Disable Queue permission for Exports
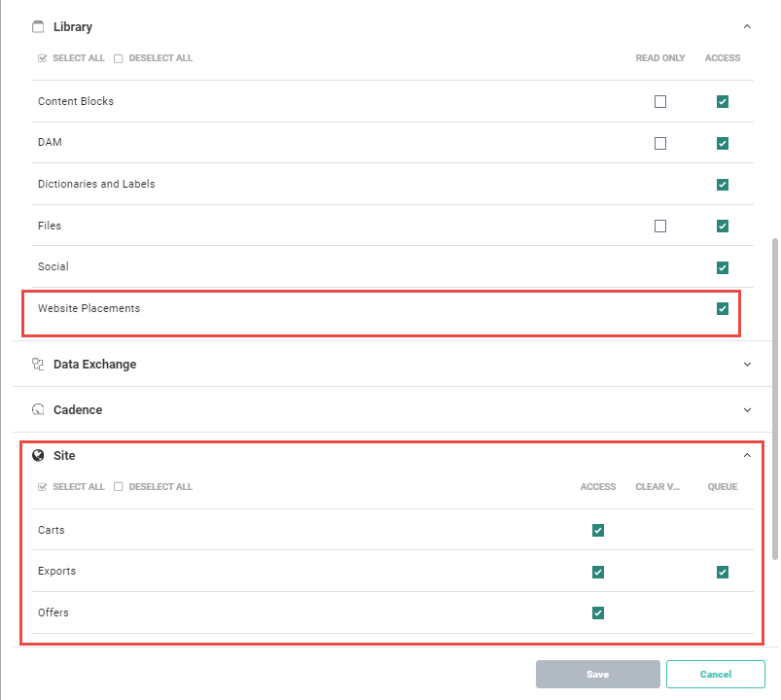 pyautogui.click(x=722, y=572)
